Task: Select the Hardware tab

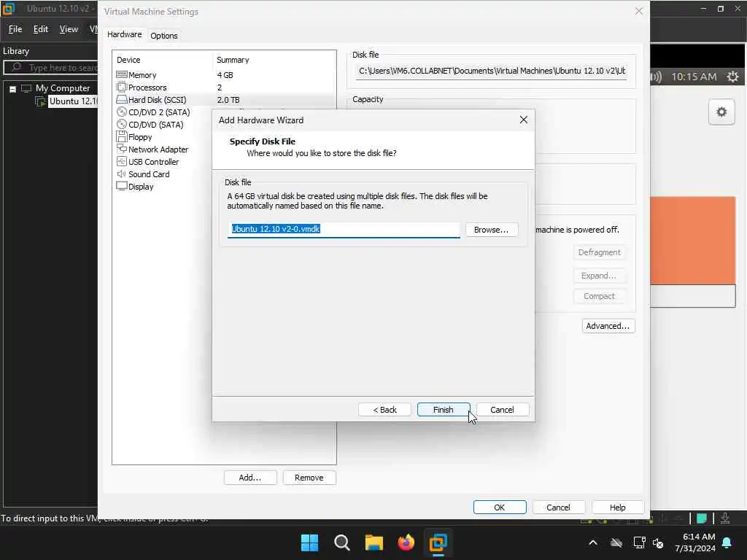Action: [124, 34]
